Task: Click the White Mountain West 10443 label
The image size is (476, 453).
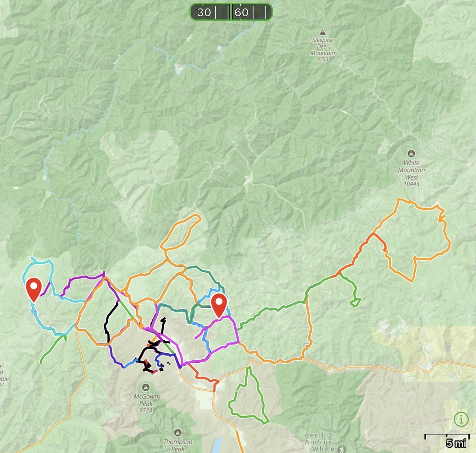Action: point(411,173)
